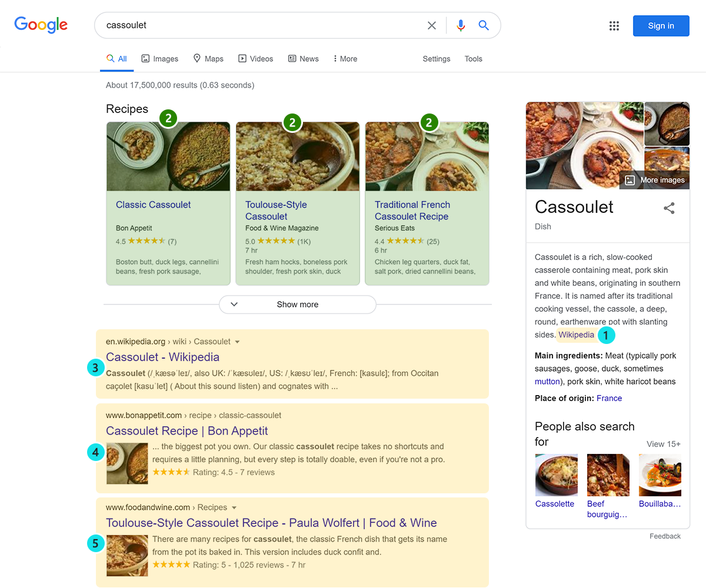
Task: Open the News tab
Action: click(x=303, y=59)
